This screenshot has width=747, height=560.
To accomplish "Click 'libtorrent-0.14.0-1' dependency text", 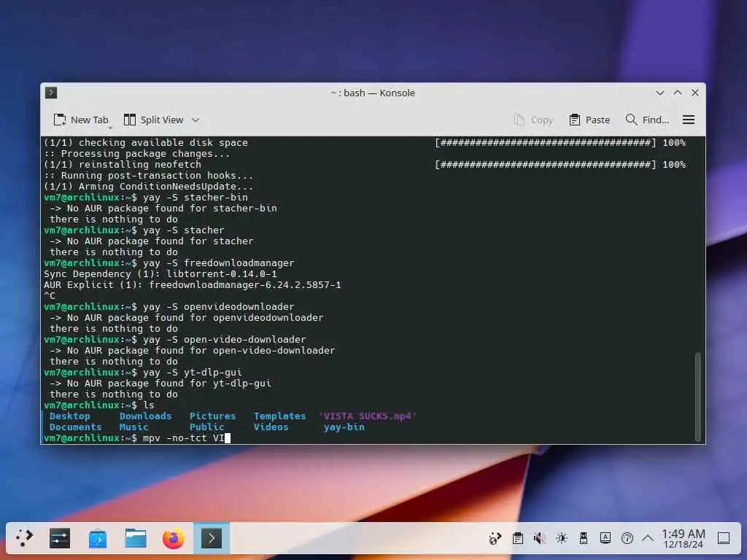I will click(x=222, y=274).
